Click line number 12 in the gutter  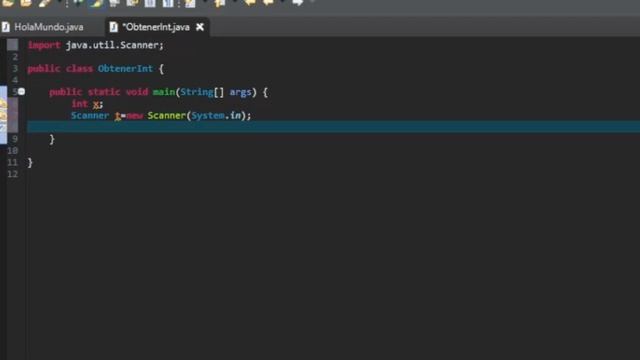[13, 174]
